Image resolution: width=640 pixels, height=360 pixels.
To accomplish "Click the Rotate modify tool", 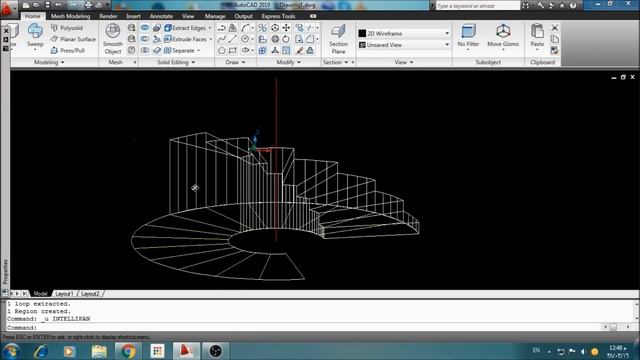I will pyautogui.click(x=286, y=39).
